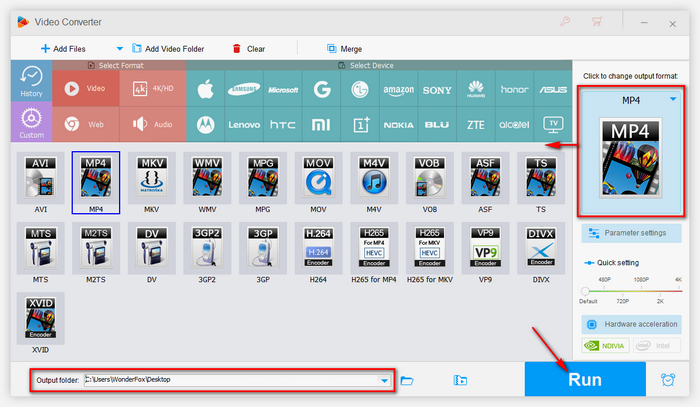The height and width of the screenshot is (407, 700).
Task: Select the DIVX encoder icon
Action: point(541,248)
